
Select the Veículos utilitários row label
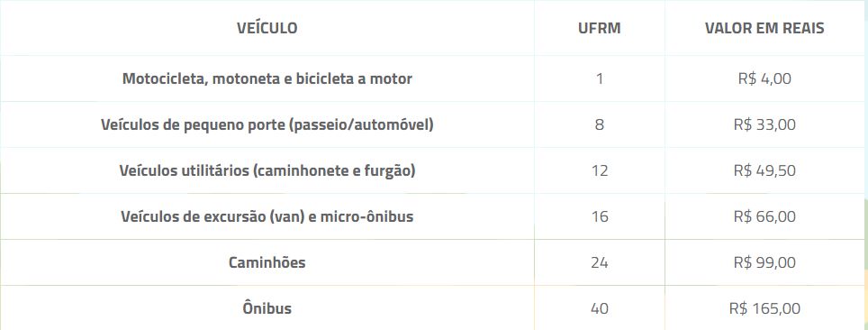pos(267,170)
